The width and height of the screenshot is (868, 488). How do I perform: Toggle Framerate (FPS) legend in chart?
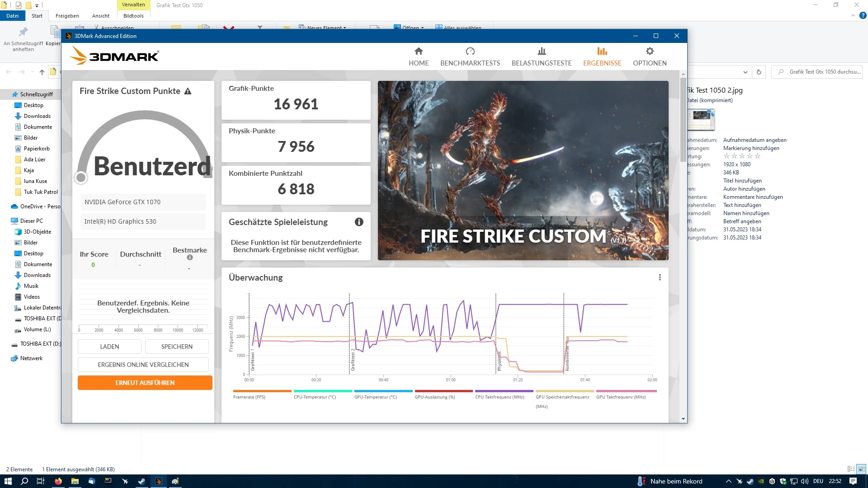pyautogui.click(x=262, y=394)
